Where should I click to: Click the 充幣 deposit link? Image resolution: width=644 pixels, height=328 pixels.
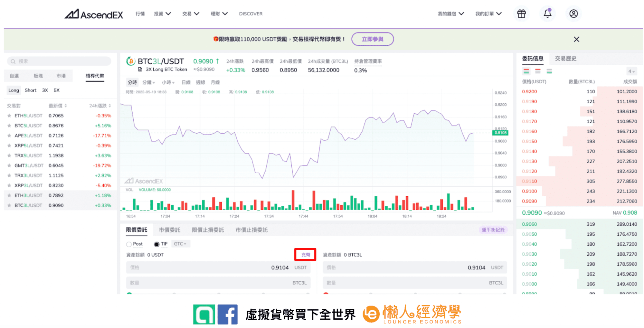click(x=306, y=255)
